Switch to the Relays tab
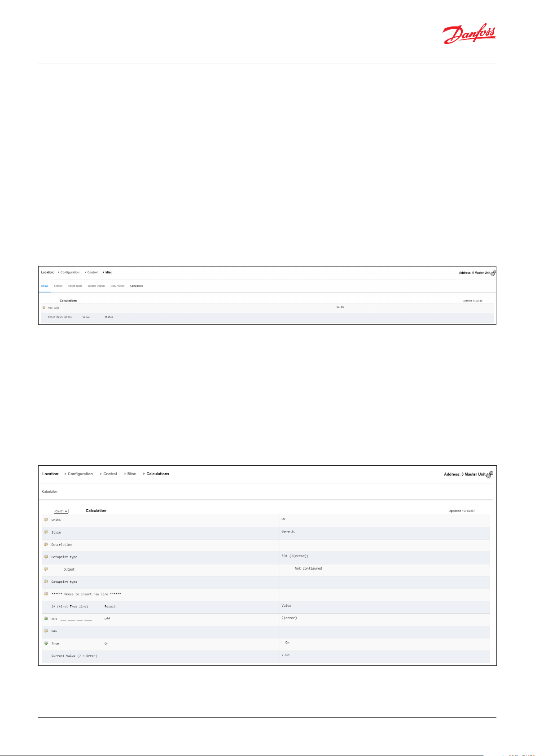This screenshot has height=756, width=535. tap(45, 286)
